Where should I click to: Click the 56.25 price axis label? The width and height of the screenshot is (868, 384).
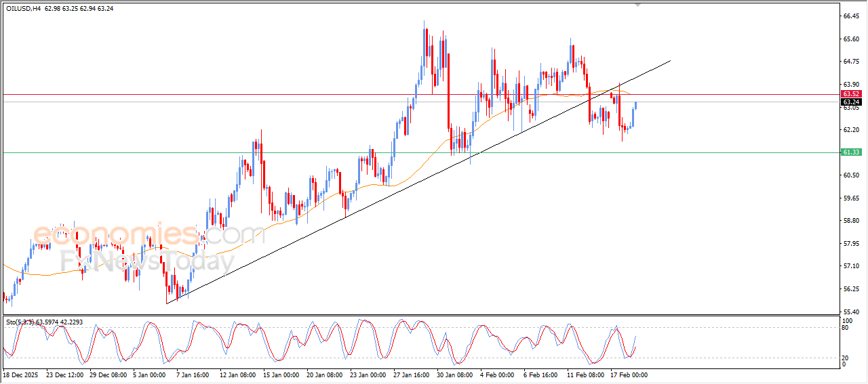[x=851, y=289]
